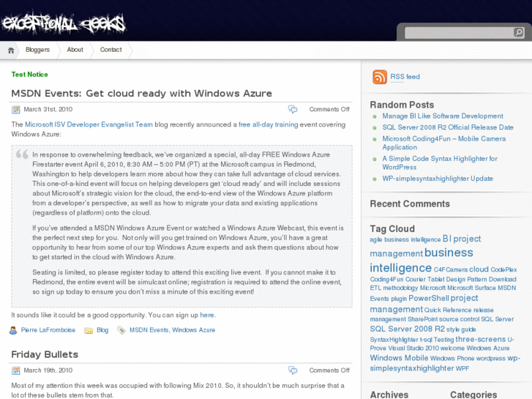Open the RSS feed link
The height and width of the screenshot is (399, 532).
[405, 77]
